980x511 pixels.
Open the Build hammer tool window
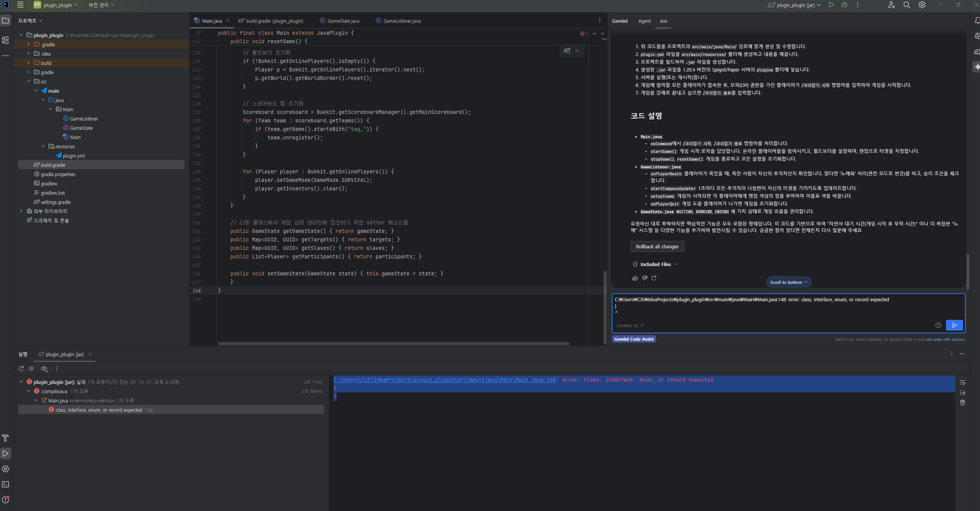tap(5, 438)
